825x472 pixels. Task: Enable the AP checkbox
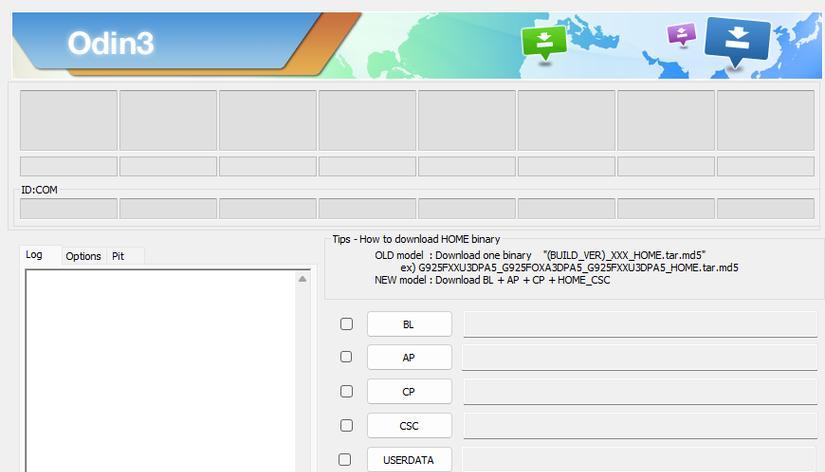click(x=346, y=357)
